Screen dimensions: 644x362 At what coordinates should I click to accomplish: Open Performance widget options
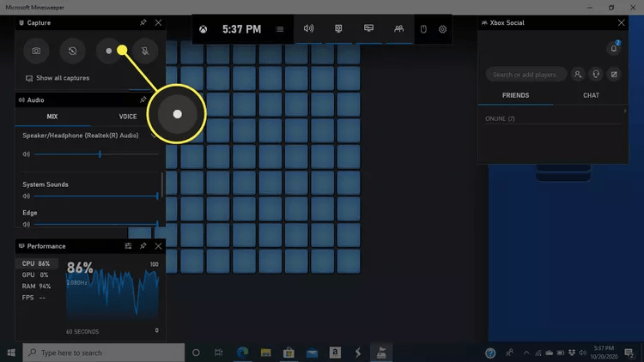click(128, 246)
